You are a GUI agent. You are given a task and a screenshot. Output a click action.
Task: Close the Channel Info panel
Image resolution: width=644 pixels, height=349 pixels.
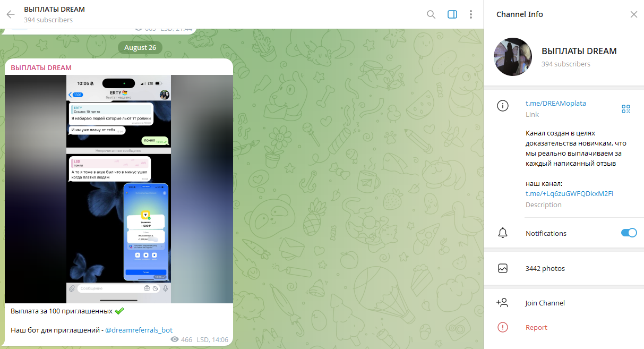(633, 14)
